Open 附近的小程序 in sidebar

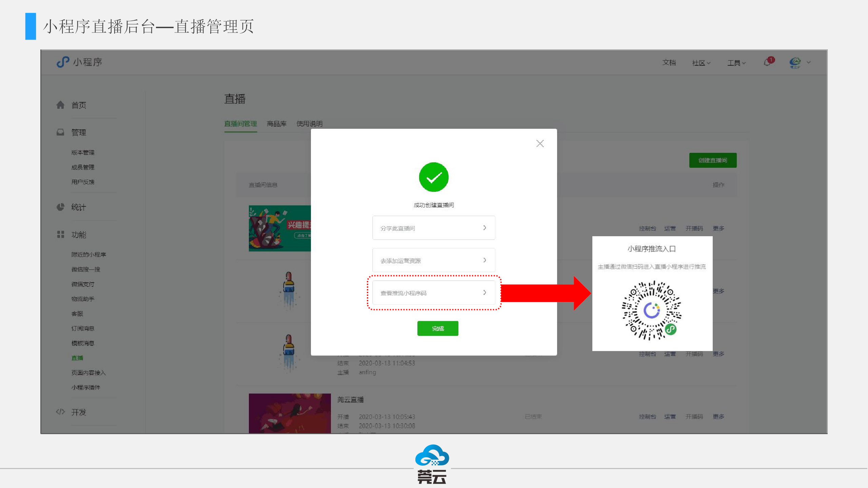(88, 255)
